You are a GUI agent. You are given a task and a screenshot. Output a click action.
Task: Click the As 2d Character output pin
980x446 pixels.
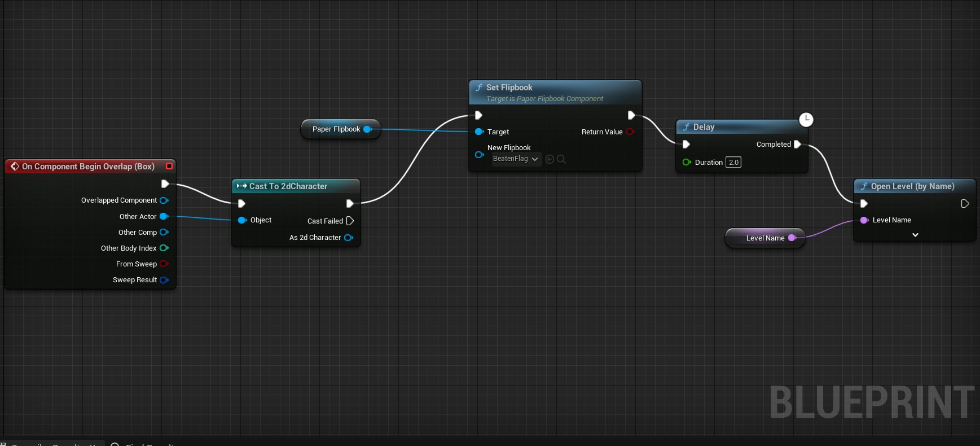[349, 238]
